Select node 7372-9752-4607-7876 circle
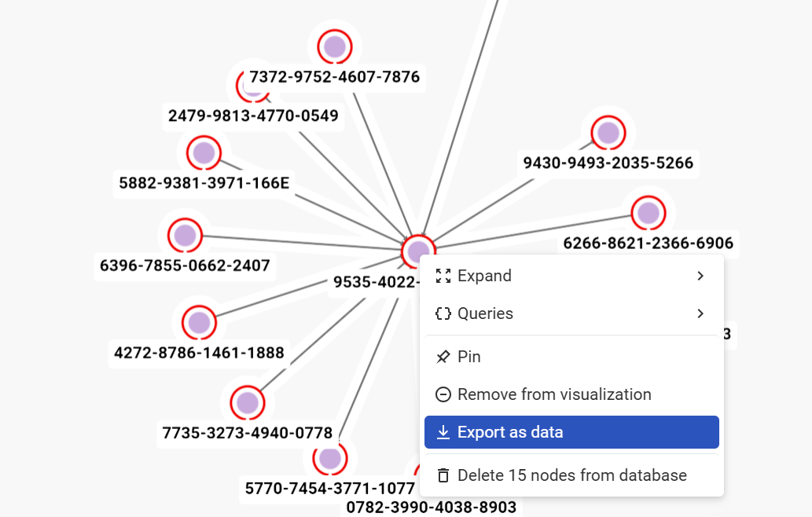 [335, 46]
